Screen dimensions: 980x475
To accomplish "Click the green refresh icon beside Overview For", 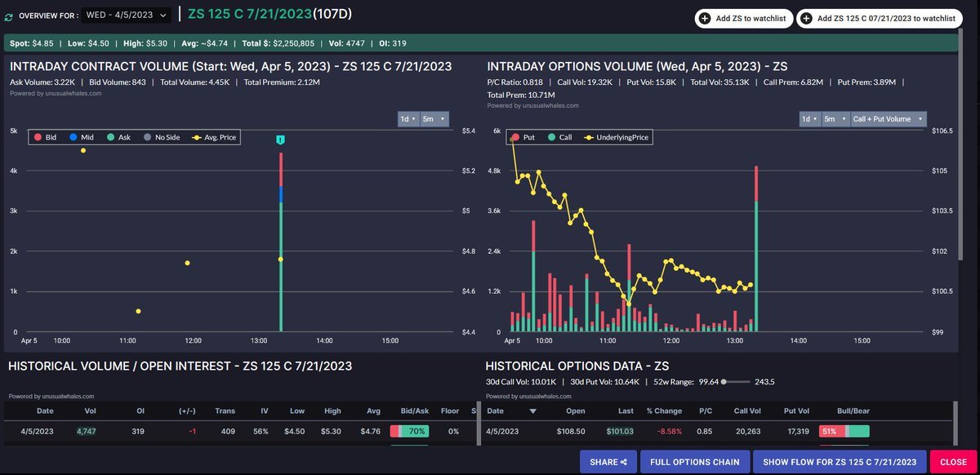I will (x=8, y=16).
